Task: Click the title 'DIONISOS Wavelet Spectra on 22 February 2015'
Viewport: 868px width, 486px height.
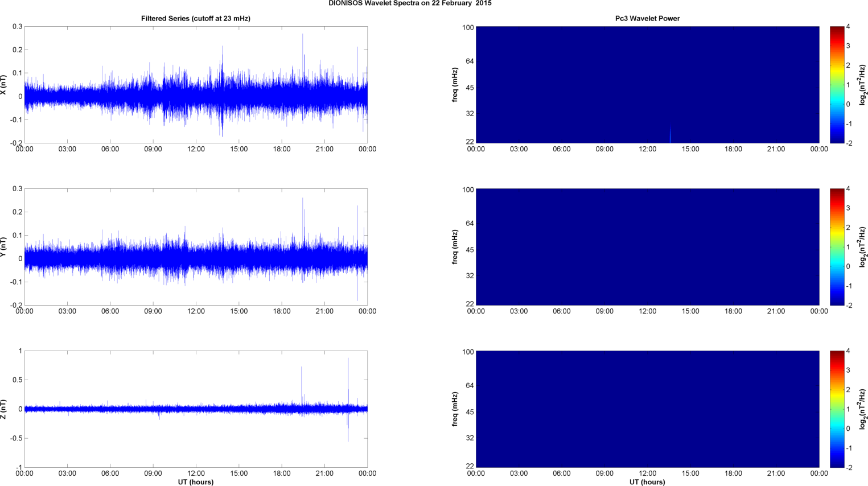Action: (x=410, y=3)
